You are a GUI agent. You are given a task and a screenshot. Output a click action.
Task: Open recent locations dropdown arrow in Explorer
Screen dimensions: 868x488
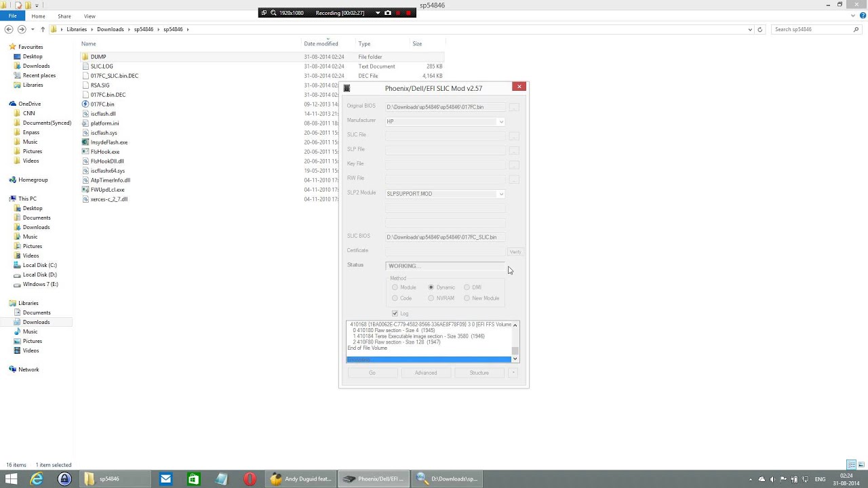point(33,29)
